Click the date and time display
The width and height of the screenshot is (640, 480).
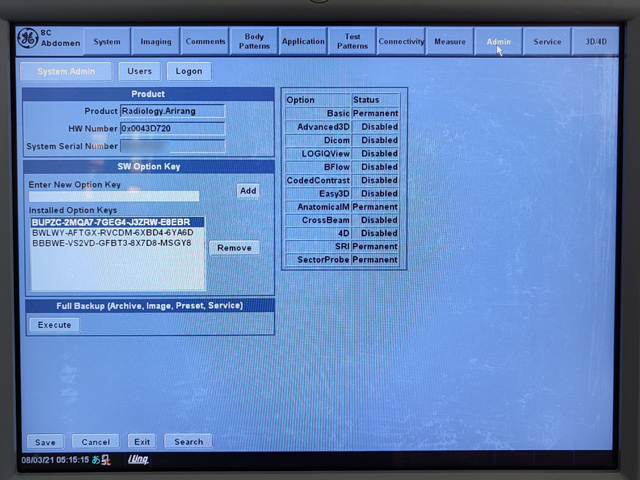(55, 460)
